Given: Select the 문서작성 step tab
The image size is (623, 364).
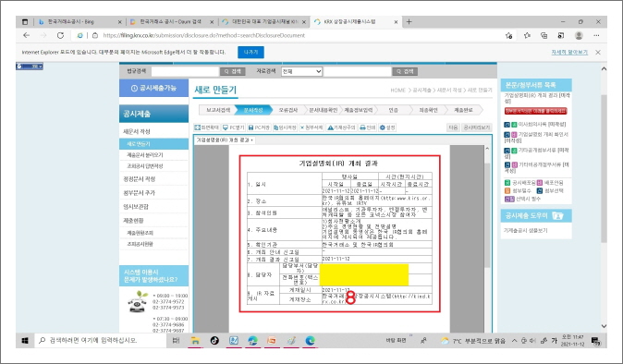Looking at the screenshot, I should pyautogui.click(x=253, y=110).
